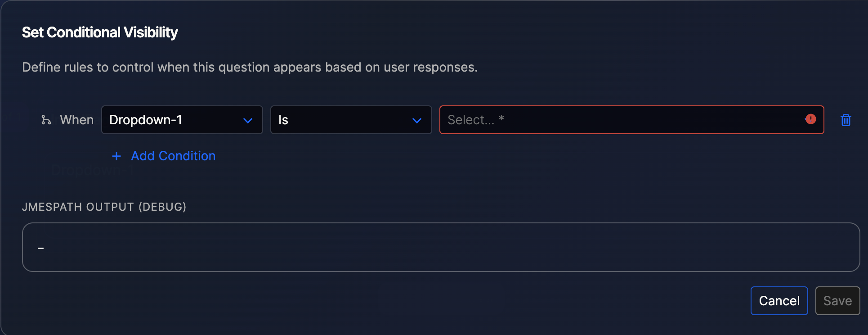The image size is (868, 335).
Task: Click the plus icon before Add Condition
Action: 116,156
